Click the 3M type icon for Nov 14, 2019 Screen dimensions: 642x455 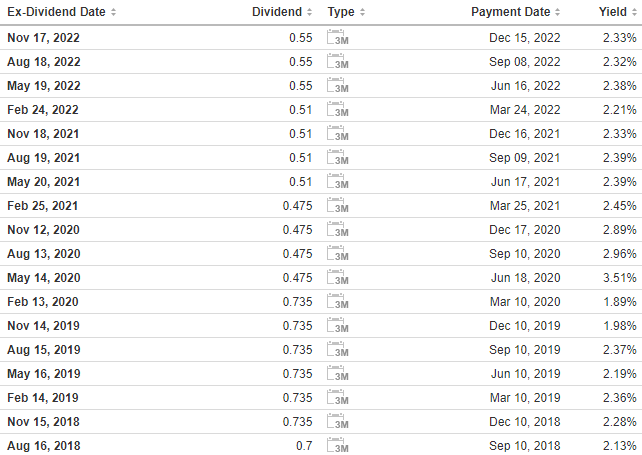338,325
